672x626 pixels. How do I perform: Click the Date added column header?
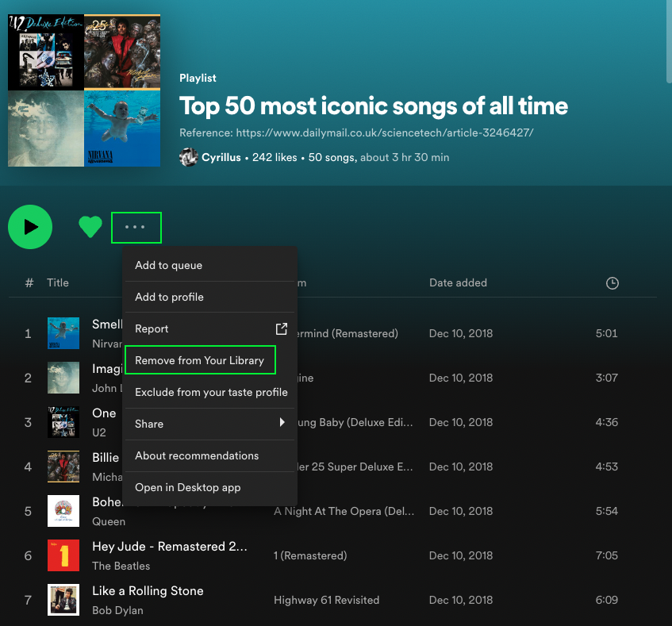pyautogui.click(x=458, y=282)
